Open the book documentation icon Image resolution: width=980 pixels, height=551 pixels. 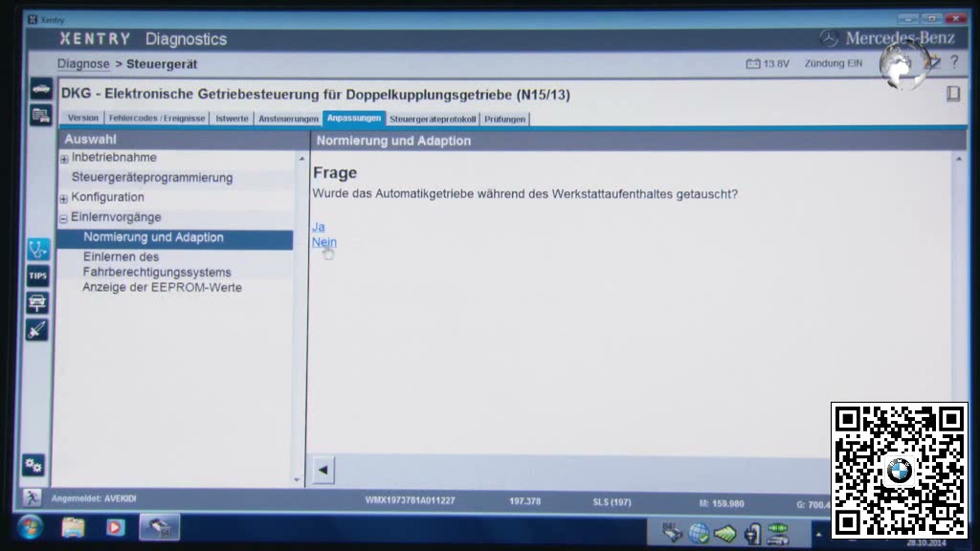pyautogui.click(x=952, y=94)
